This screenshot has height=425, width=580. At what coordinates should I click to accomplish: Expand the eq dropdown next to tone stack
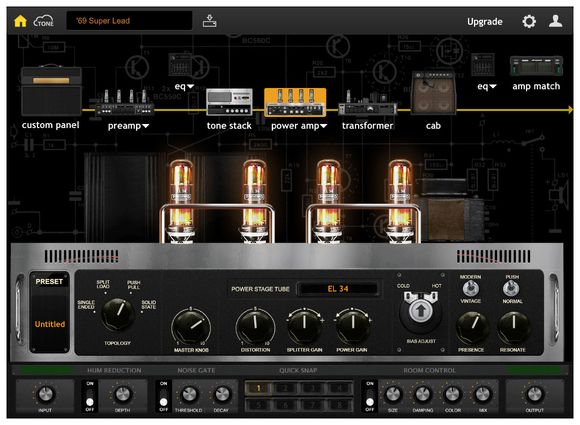(190, 87)
